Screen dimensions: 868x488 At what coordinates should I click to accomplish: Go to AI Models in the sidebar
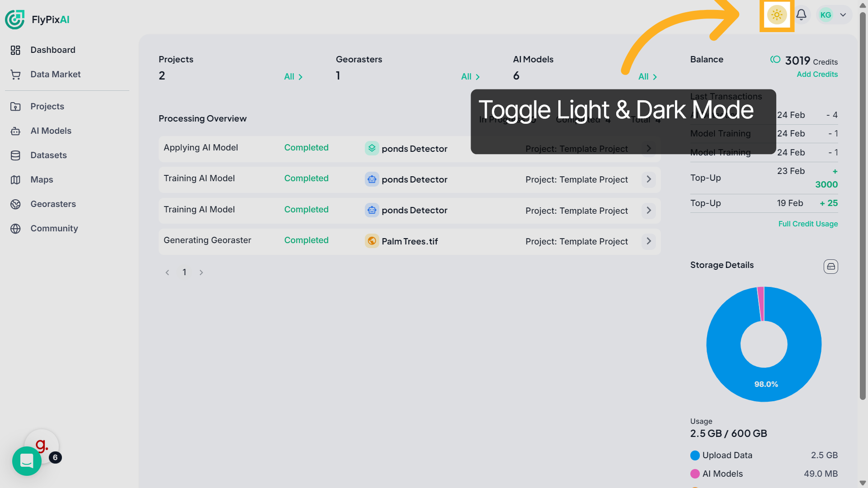[51, 131]
